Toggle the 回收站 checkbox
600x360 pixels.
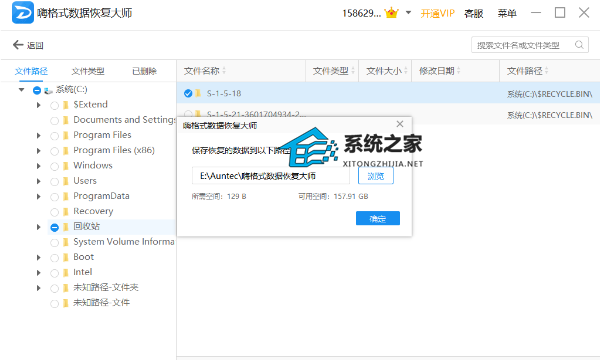pos(54,227)
